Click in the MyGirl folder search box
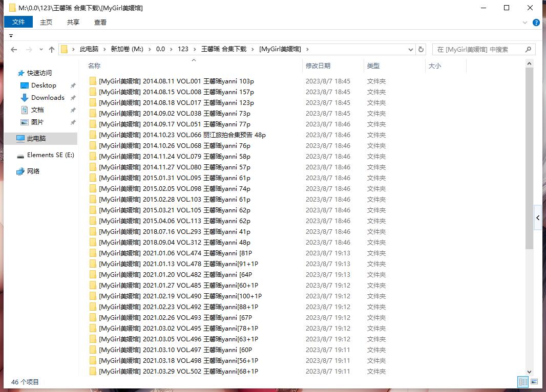Screen dimensions: 546x392 (x=479, y=50)
